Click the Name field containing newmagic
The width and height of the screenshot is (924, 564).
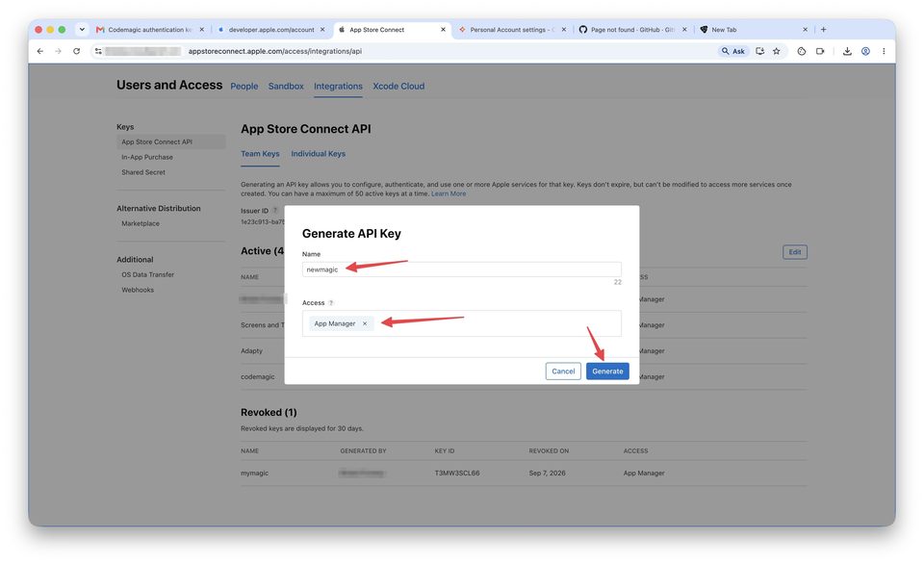pos(461,269)
